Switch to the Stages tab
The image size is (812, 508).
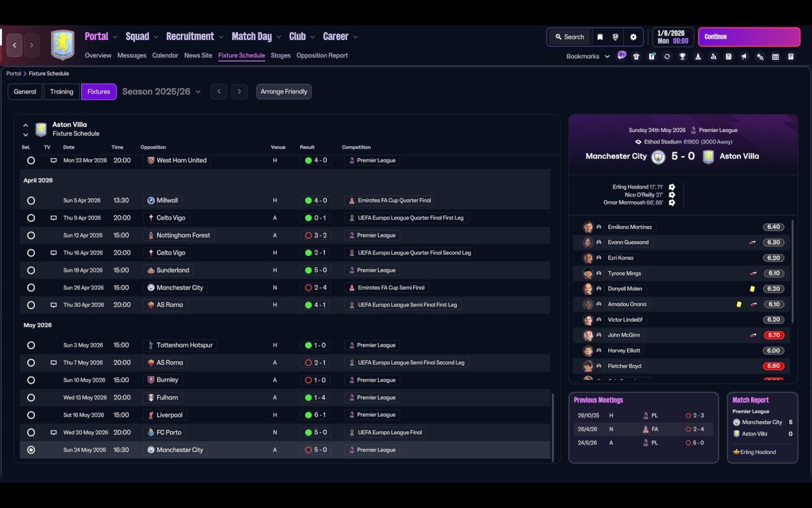(x=280, y=55)
